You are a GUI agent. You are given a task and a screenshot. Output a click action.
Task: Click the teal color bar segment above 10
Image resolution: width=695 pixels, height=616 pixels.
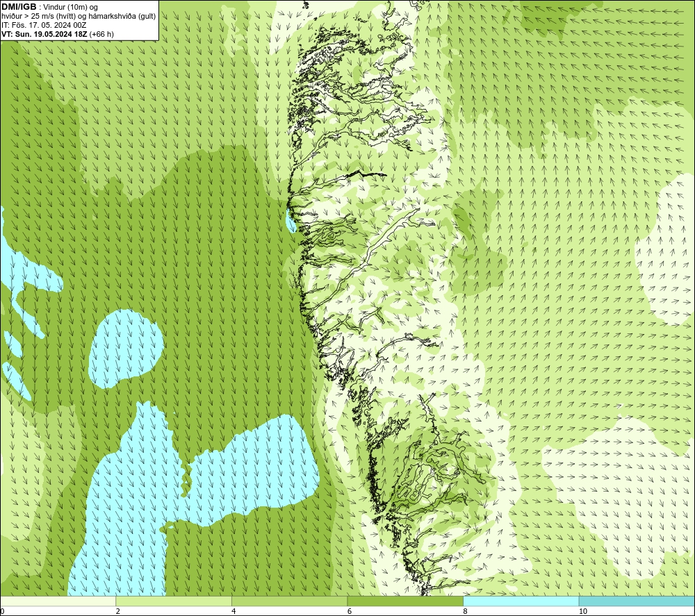click(637, 601)
